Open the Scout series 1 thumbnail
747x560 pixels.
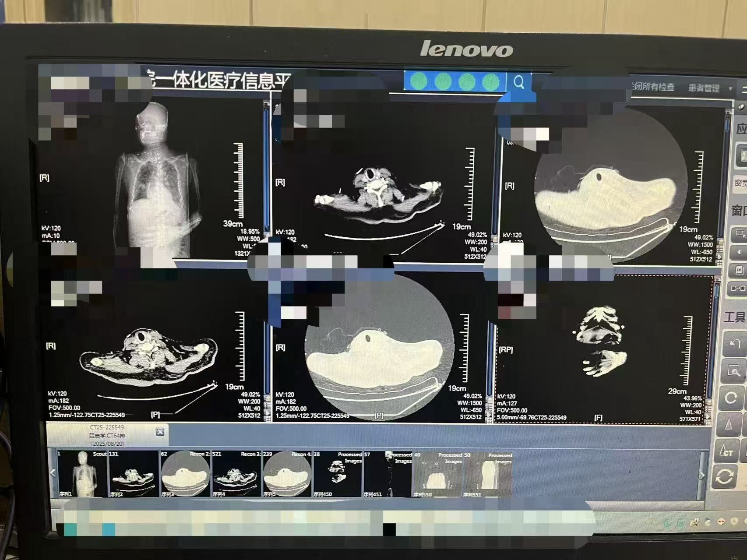(82, 475)
